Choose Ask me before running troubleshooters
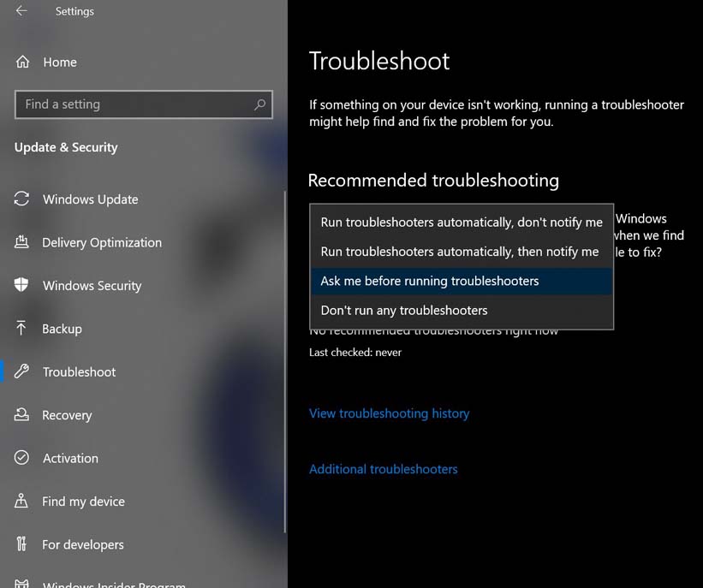This screenshot has height=588, width=703. coord(462,281)
